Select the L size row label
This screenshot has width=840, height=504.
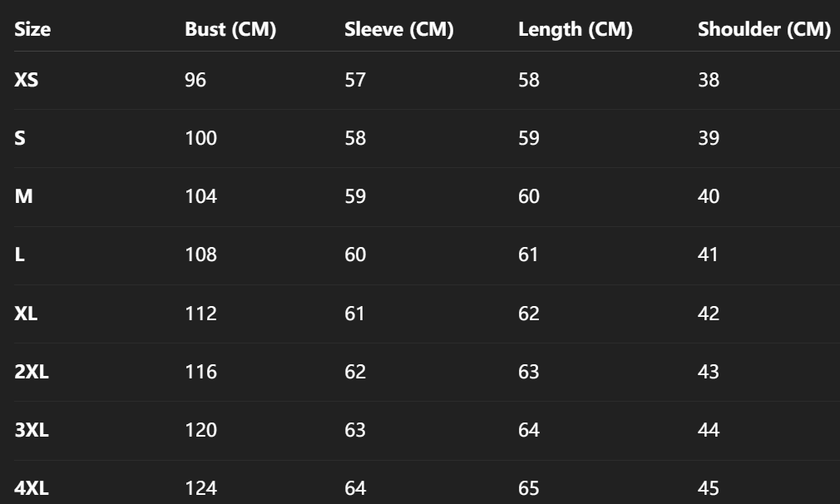pyautogui.click(x=19, y=254)
